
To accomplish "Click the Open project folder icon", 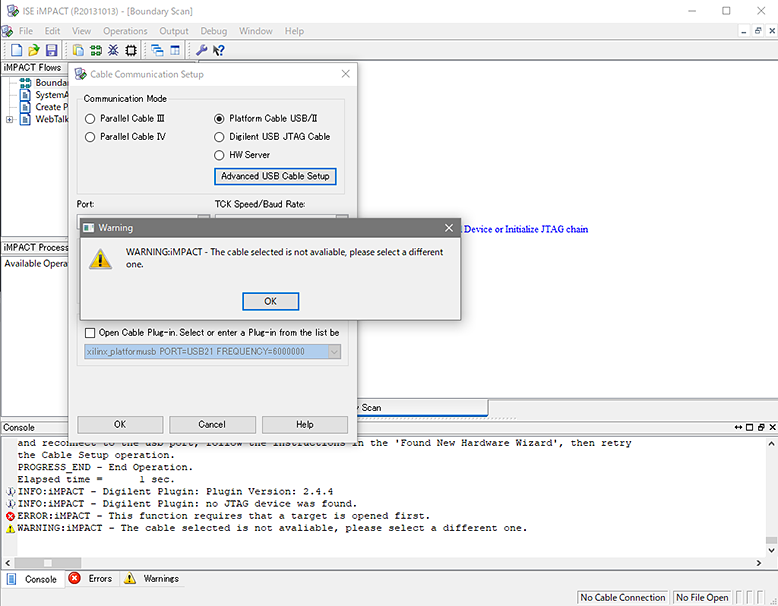I will point(34,50).
